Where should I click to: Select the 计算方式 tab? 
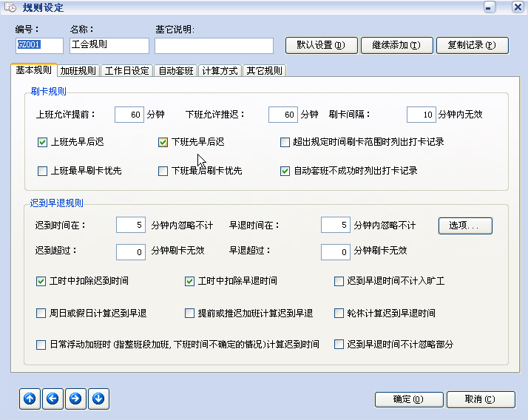(x=220, y=71)
